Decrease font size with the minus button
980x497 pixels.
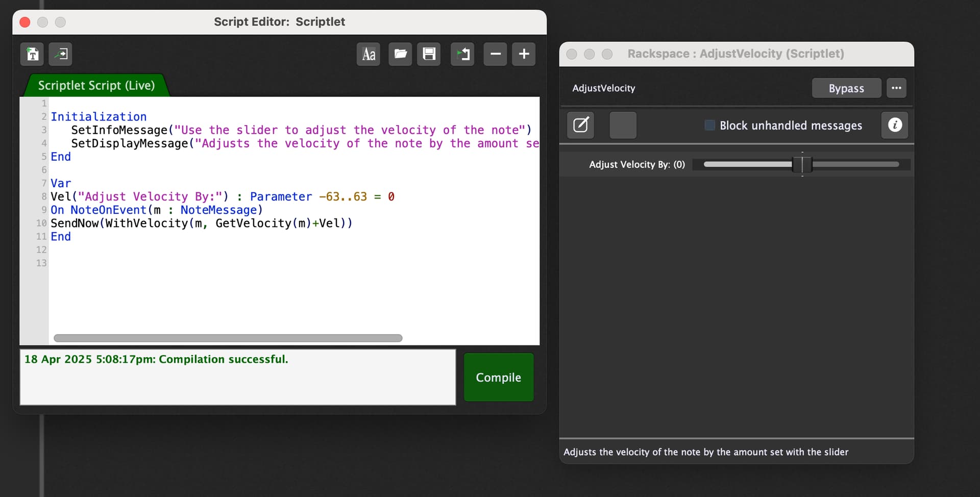pyautogui.click(x=495, y=54)
